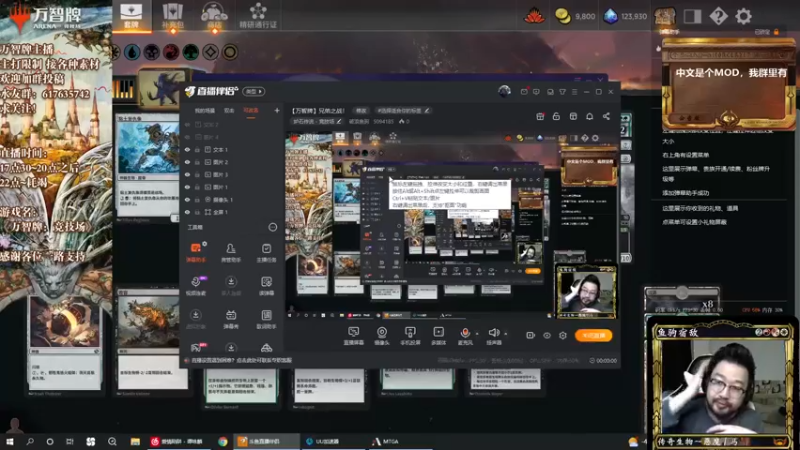
Task: Open streaming app hamburger menu
Action: (574, 92)
